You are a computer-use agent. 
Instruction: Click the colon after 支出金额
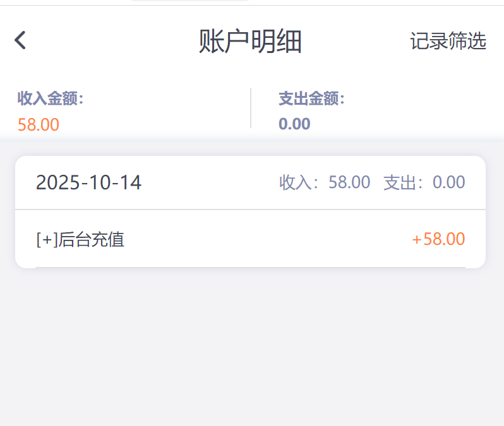point(342,99)
